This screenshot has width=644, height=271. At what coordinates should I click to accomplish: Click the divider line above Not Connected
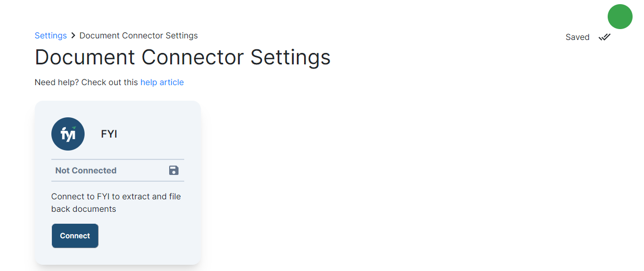tap(118, 159)
